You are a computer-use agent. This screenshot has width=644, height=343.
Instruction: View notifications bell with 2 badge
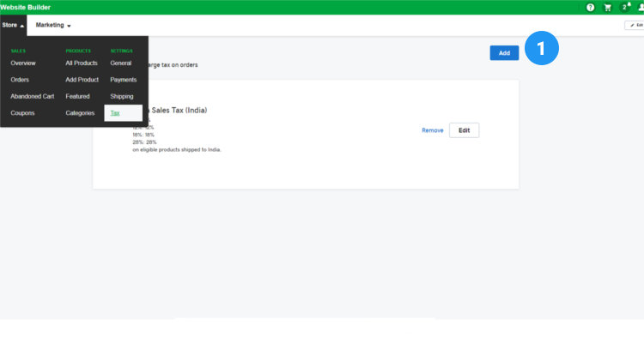coord(625,7)
